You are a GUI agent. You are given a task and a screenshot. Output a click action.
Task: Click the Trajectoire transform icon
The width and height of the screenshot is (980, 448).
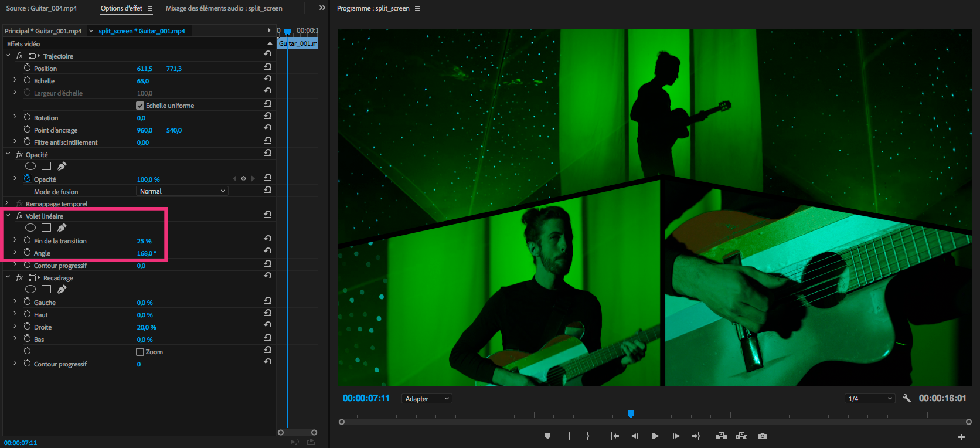coord(35,56)
